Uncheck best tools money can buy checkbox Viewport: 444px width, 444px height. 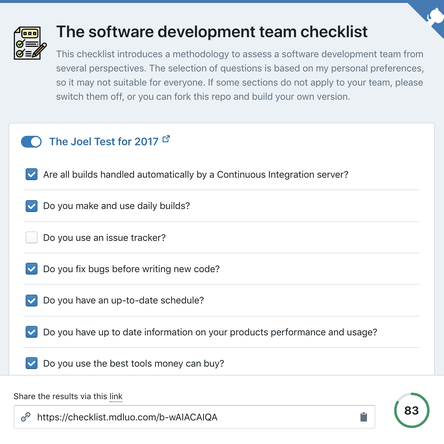point(32,363)
